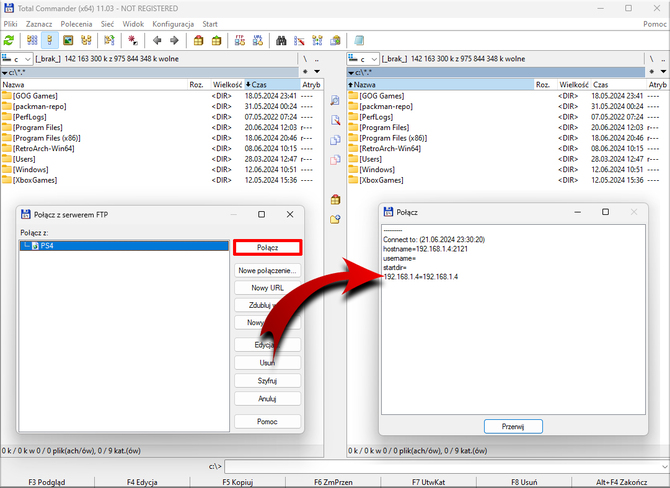The height and width of the screenshot is (488, 670).
Task: Open the Polecenia menu
Action: pos(76,24)
